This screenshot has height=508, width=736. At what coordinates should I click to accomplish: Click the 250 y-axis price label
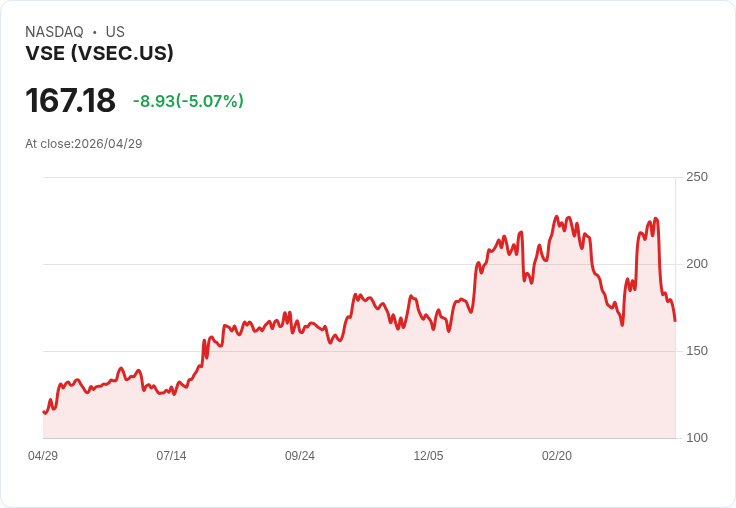click(697, 177)
